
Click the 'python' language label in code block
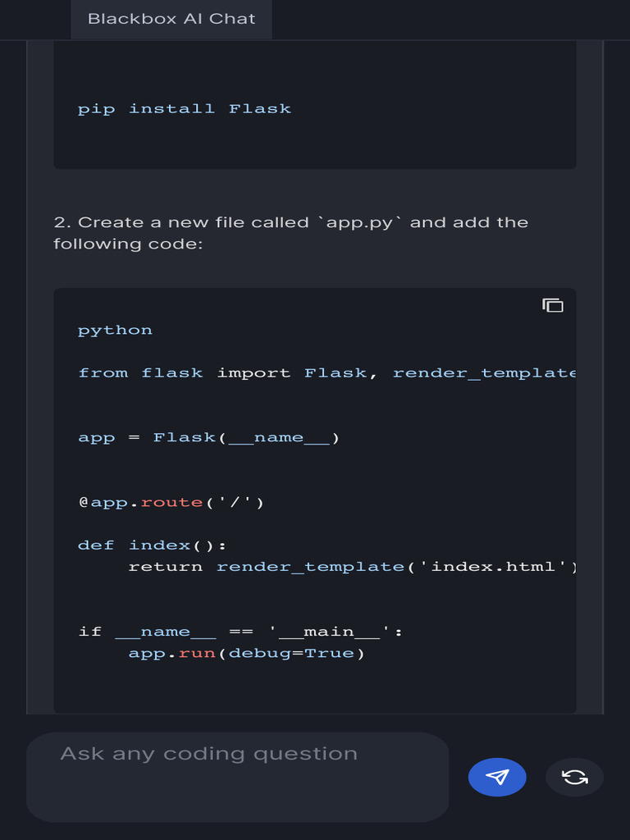click(x=115, y=330)
